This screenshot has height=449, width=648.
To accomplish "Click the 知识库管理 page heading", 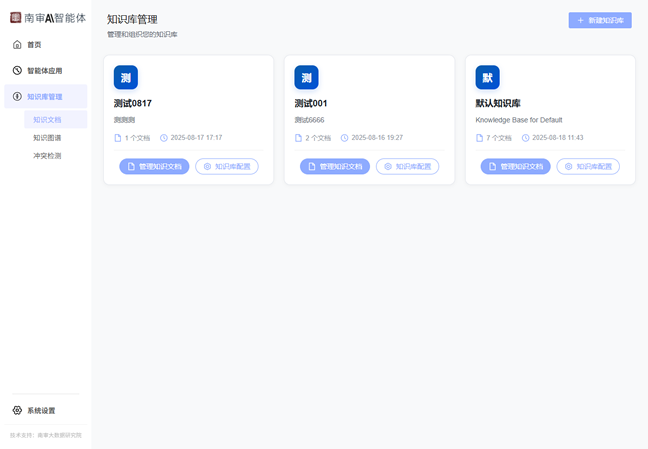I will (132, 19).
